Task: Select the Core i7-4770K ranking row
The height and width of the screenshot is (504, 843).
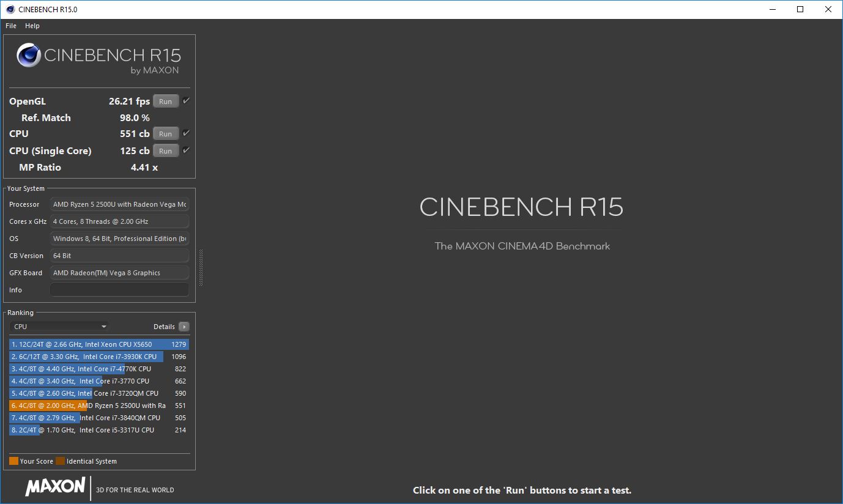Action: point(99,369)
